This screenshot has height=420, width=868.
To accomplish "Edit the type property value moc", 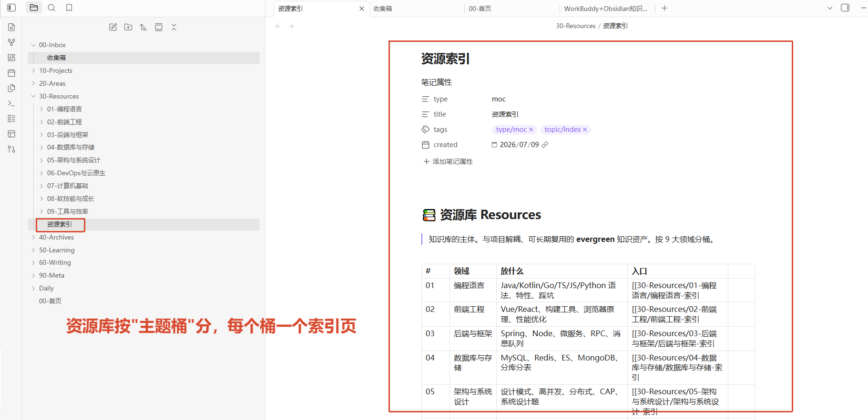I will click(499, 99).
